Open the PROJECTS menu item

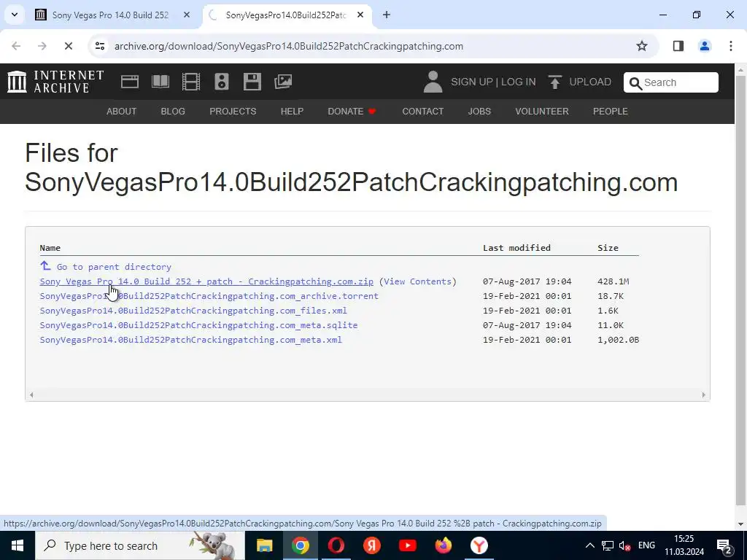[x=233, y=112]
